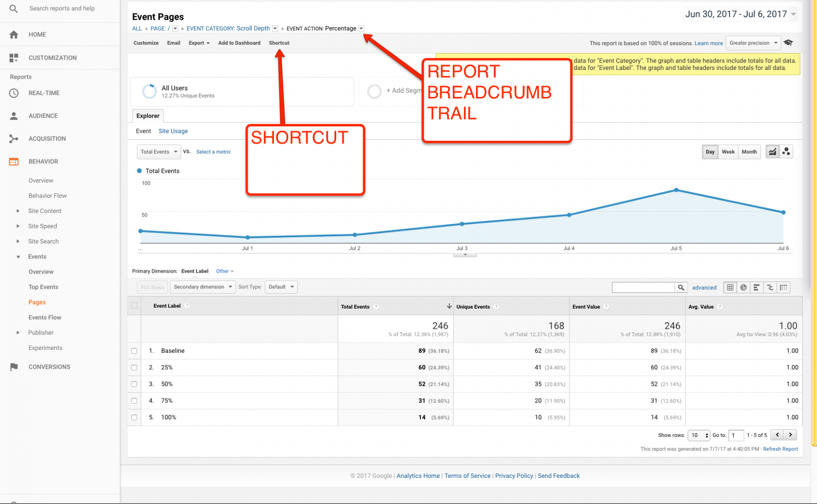Open Behavior section icon
This screenshot has height=504, width=817.
[14, 161]
